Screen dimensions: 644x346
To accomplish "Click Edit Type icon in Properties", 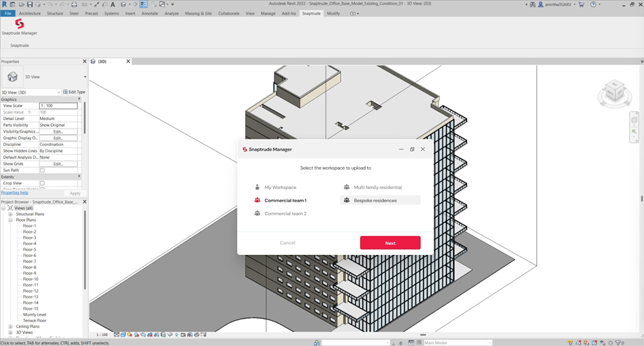I will pos(65,92).
